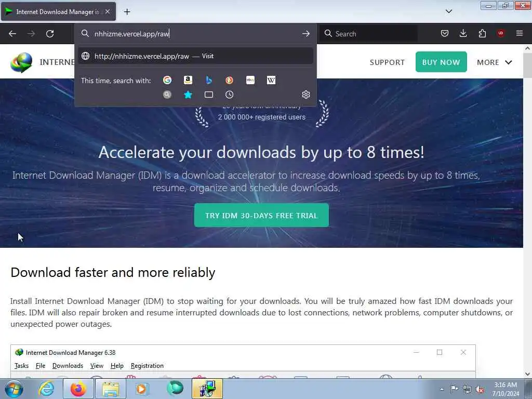Click the uBlock Origin icon
Viewport: 532px width, 399px height.
pos(501,33)
